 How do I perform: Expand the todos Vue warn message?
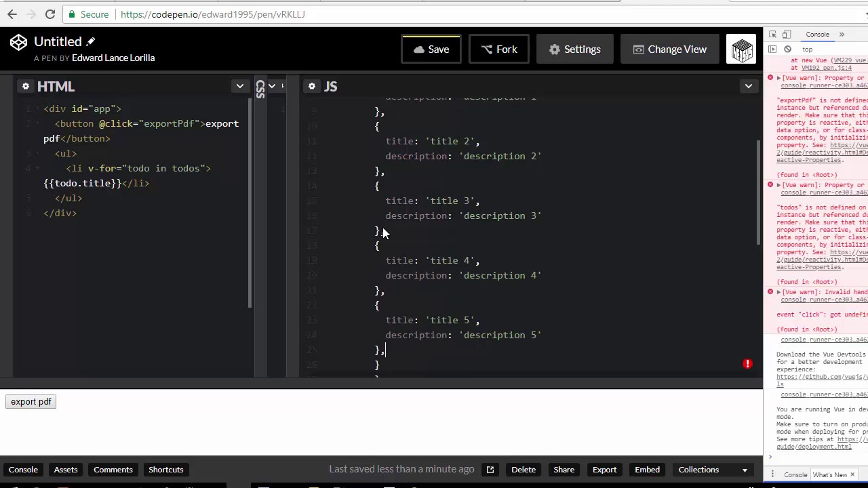point(778,185)
